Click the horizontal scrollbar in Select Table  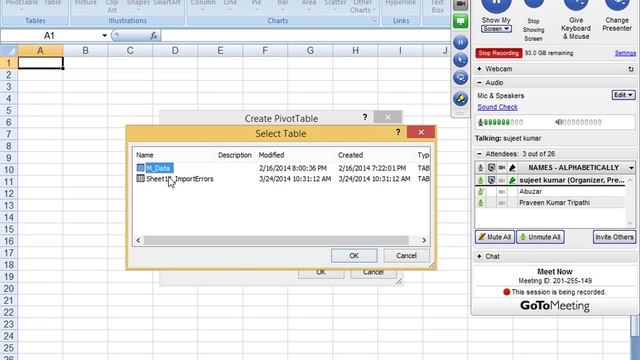coord(276,240)
